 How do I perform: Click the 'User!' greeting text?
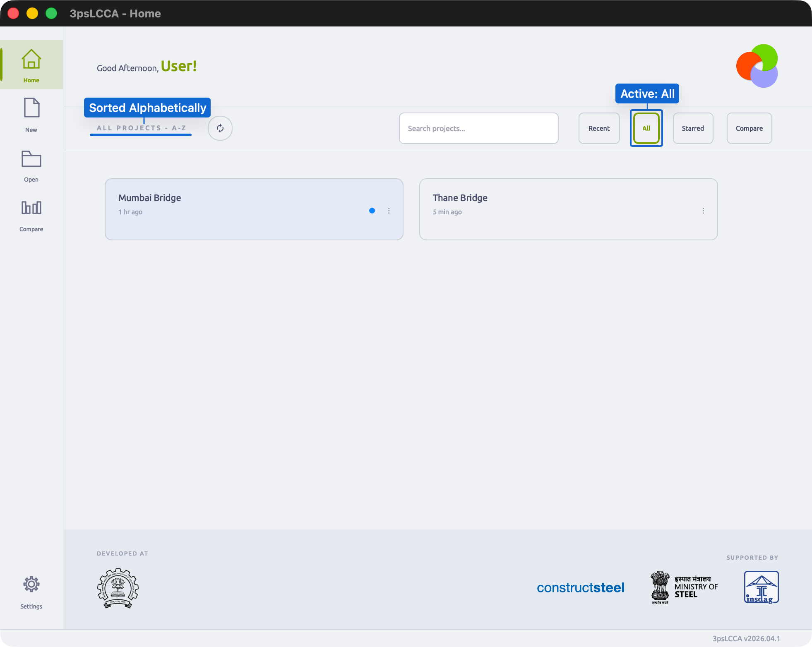179,66
